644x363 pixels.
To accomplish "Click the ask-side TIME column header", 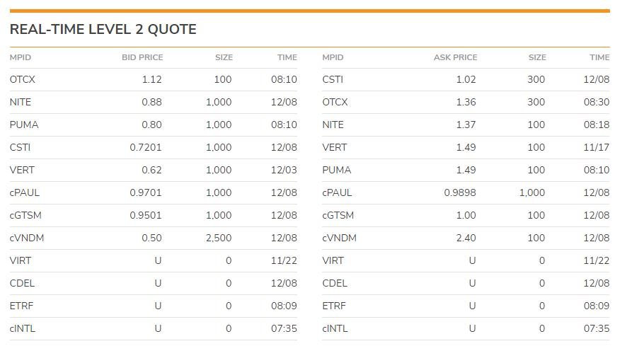I will click(x=599, y=57).
